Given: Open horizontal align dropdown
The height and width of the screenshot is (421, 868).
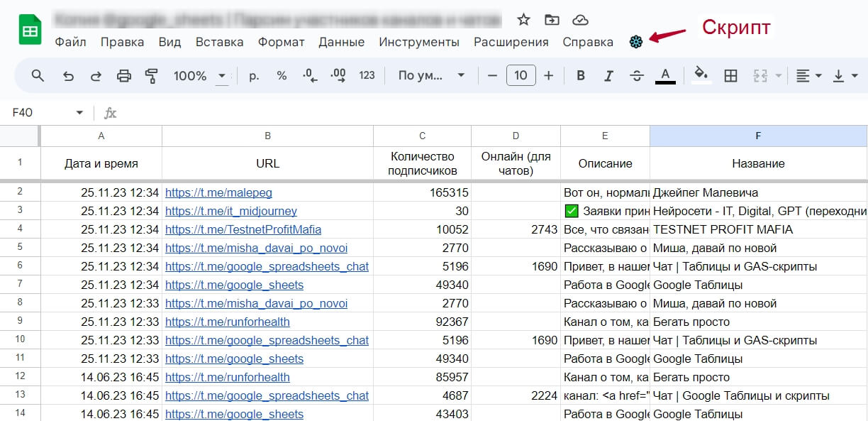Looking at the screenshot, I should pyautogui.click(x=808, y=75).
